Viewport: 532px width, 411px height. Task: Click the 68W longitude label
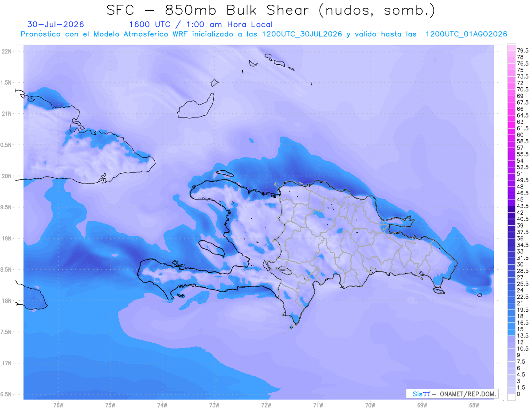point(474,405)
